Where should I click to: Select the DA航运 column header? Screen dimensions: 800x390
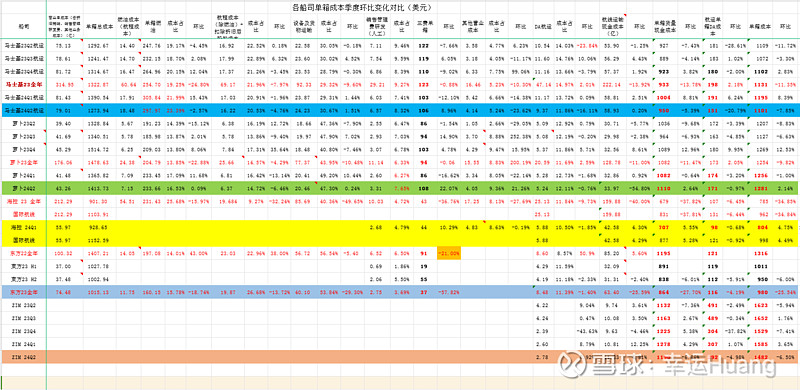pyautogui.click(x=541, y=25)
